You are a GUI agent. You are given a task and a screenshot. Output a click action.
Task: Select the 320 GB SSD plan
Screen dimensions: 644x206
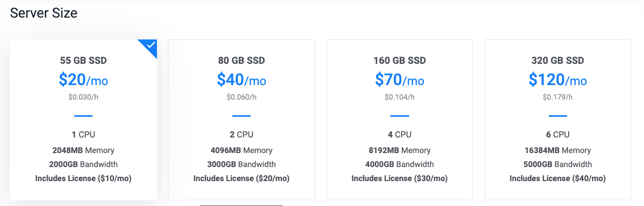(558, 120)
